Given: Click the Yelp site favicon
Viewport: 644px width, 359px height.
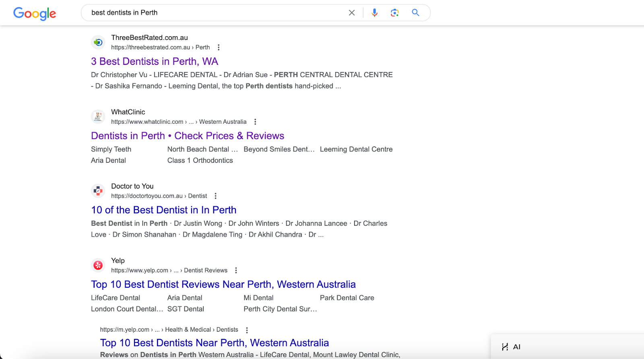Looking at the screenshot, I should point(98,265).
